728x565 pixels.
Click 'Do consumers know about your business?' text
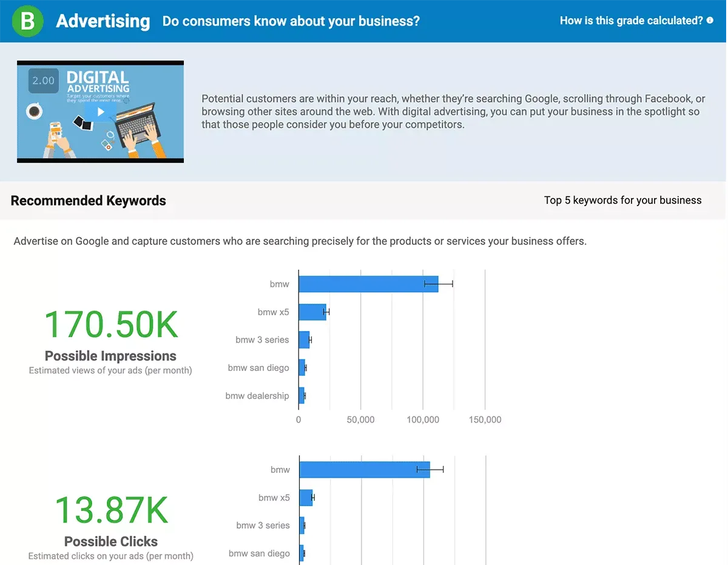coord(291,21)
